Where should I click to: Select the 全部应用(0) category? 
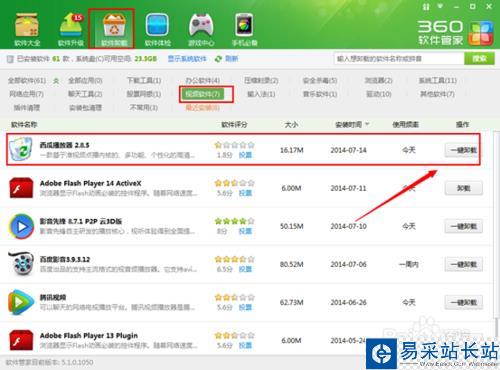coord(85,81)
